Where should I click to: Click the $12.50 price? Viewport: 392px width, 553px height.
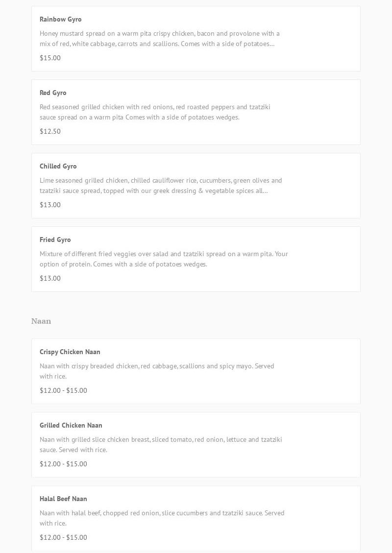coord(50,131)
